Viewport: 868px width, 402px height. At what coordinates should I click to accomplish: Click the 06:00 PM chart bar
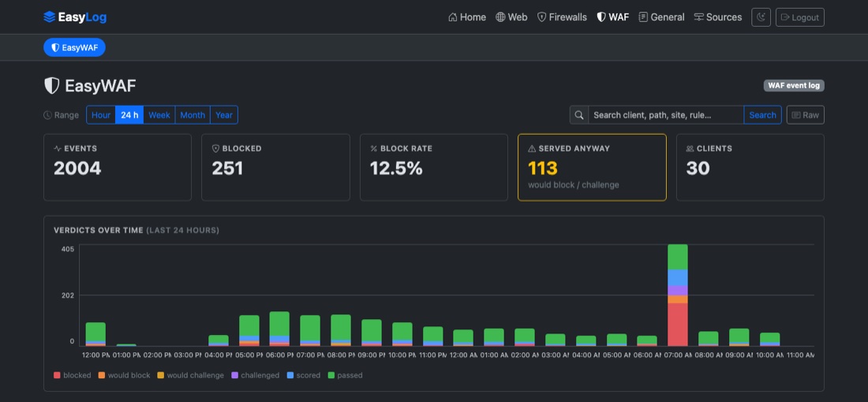pos(279,329)
